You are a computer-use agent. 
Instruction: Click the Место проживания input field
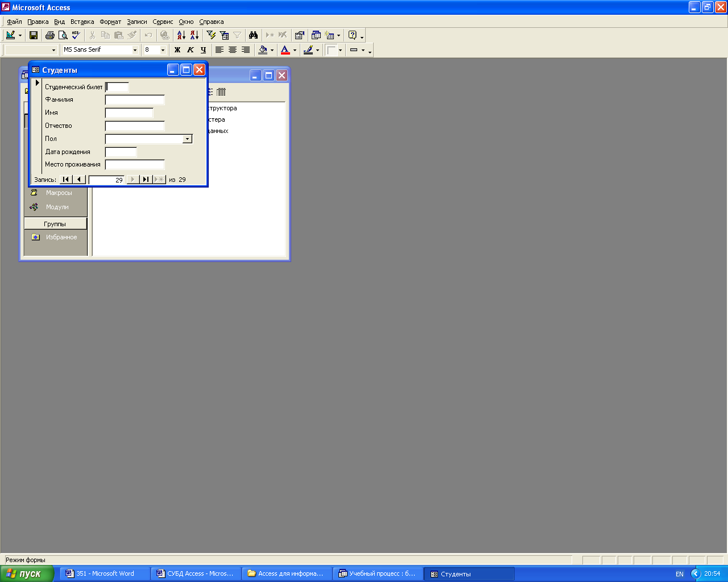point(135,165)
